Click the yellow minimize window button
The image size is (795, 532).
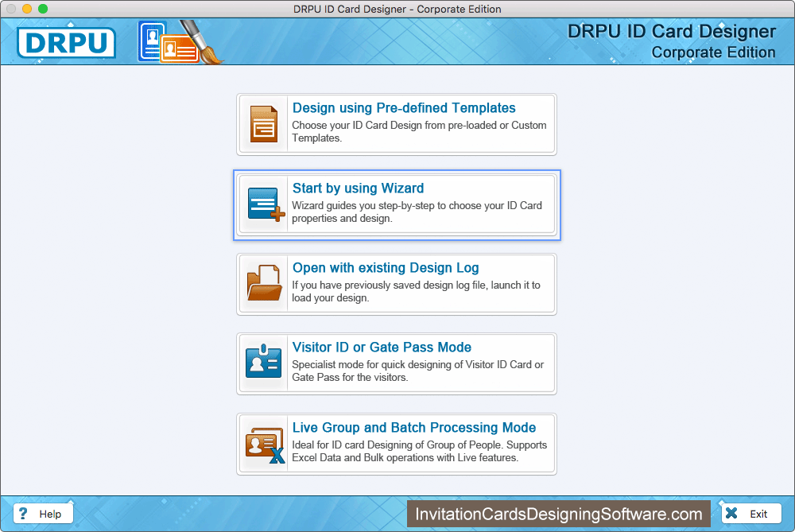27,9
